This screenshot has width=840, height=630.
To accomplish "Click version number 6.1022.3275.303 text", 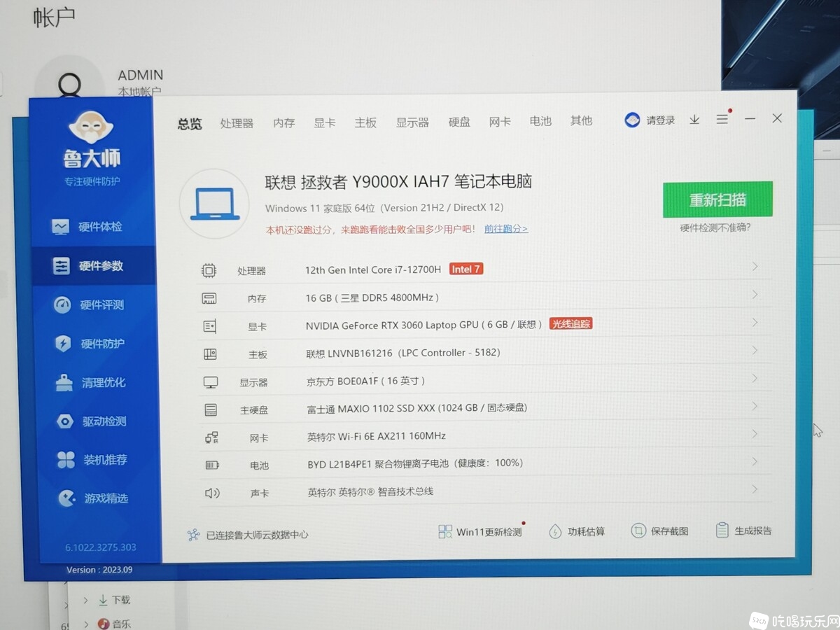I will 101,547.
